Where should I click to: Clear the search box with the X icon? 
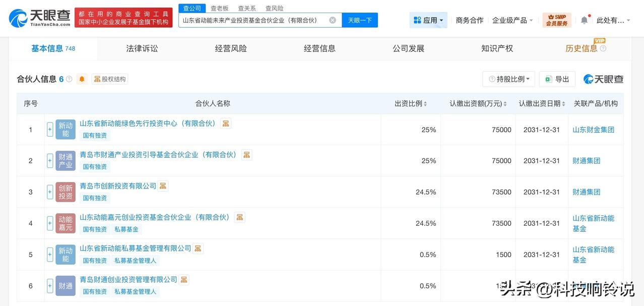tap(333, 20)
